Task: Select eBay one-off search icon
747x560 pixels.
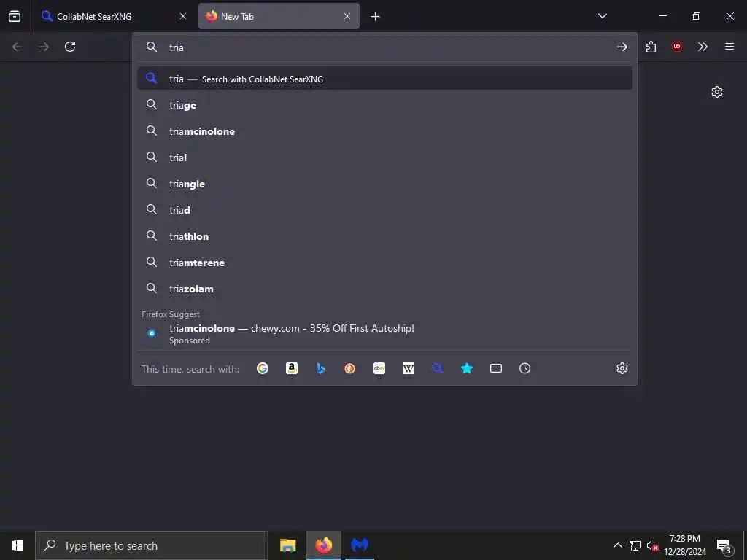Action: [x=379, y=368]
